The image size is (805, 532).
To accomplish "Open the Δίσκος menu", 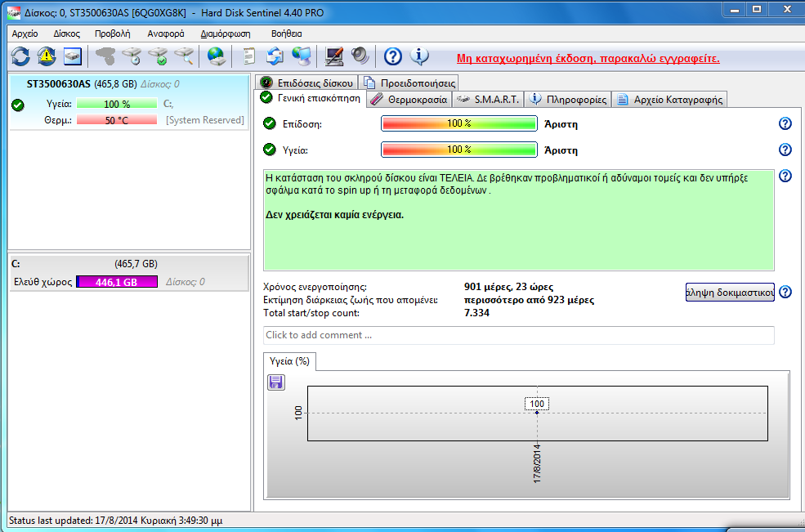I will pos(67,34).
